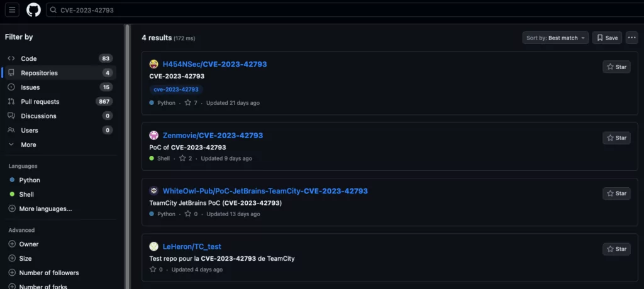Click LeHeron avatar icon
Viewport: 644px width, 289px height.
[x=153, y=246]
